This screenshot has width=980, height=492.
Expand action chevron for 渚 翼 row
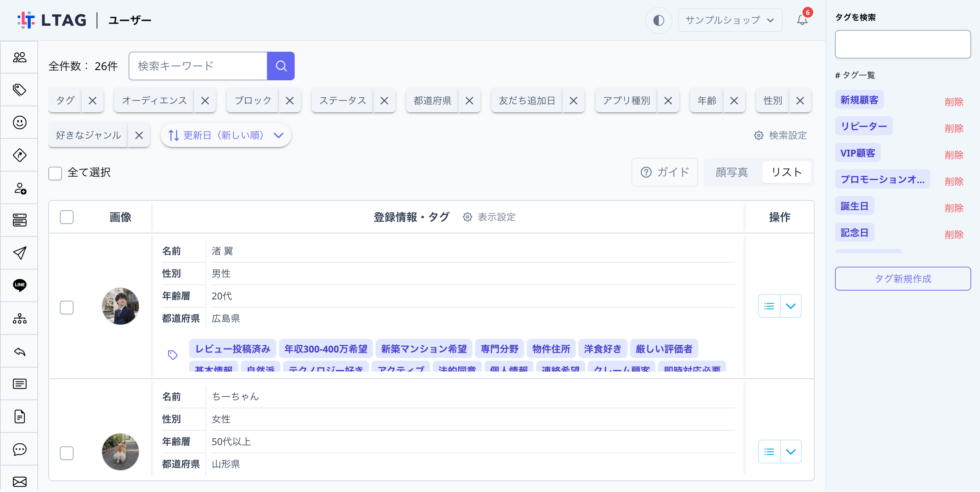[790, 306]
